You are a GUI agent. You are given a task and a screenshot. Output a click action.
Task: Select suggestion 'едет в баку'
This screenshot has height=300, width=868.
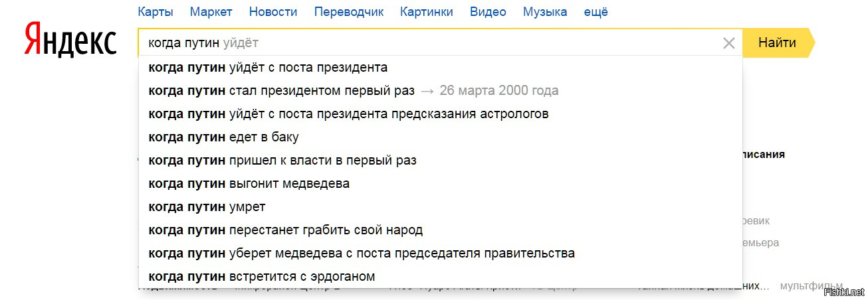tap(440, 137)
